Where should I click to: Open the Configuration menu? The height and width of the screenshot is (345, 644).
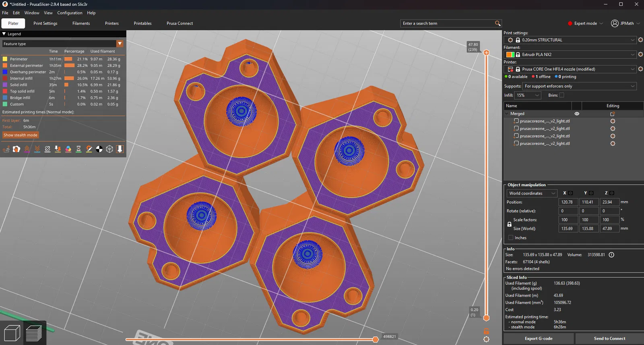point(70,13)
